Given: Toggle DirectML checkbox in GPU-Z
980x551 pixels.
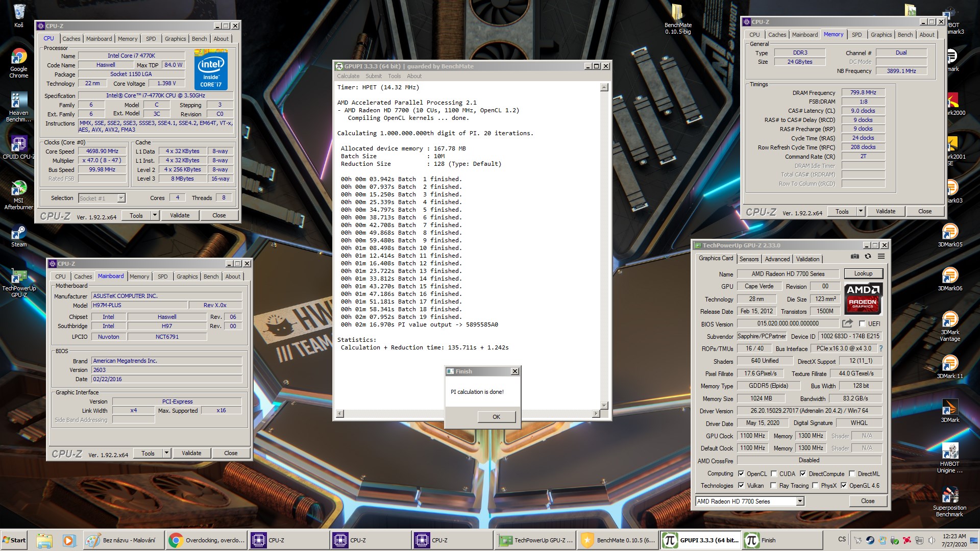Looking at the screenshot, I should coord(852,474).
